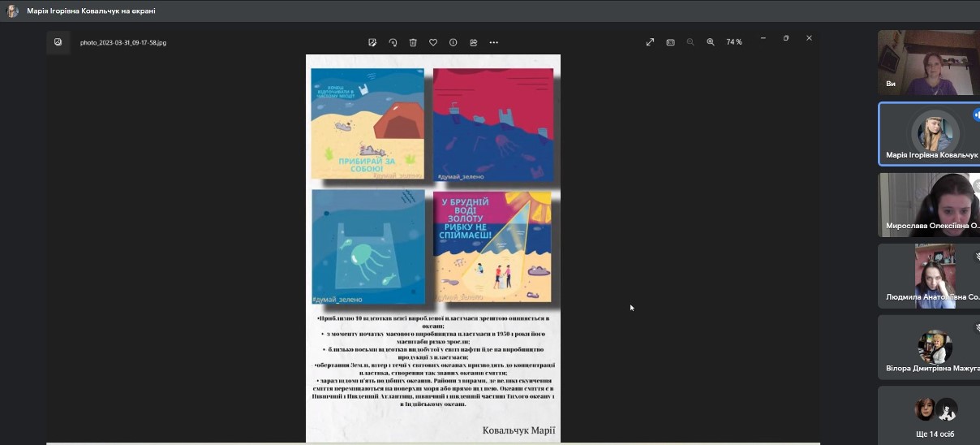Screen dimensions: 980x445
Task: Select Марія Ігорівна Ковальчук participant tile
Action: tap(930, 134)
